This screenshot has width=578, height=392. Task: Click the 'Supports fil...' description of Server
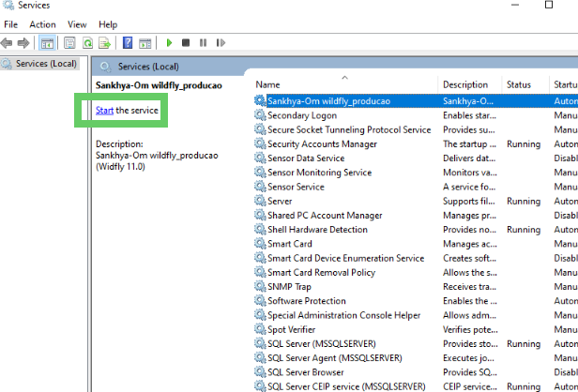coord(469,201)
